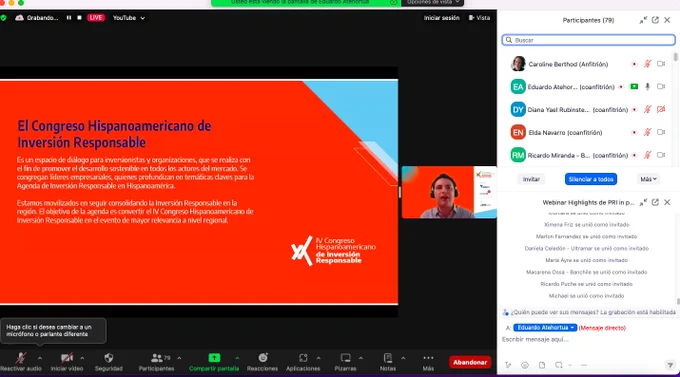
Task: Close the Participantes panel
Action: click(x=667, y=20)
